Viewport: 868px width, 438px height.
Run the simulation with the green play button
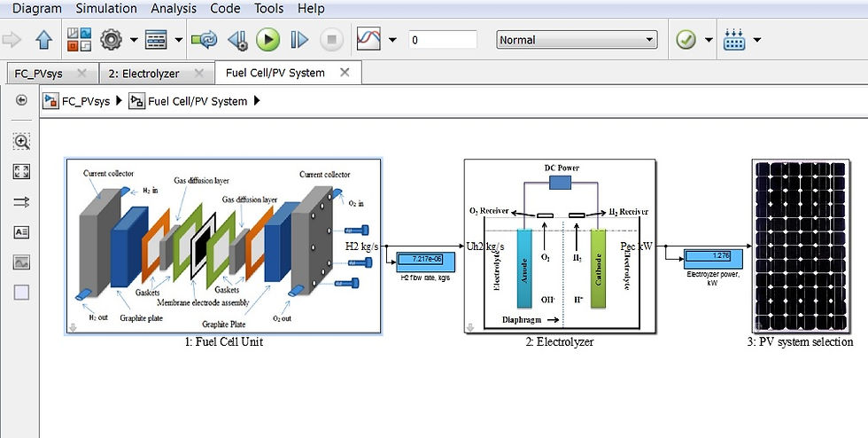267,40
